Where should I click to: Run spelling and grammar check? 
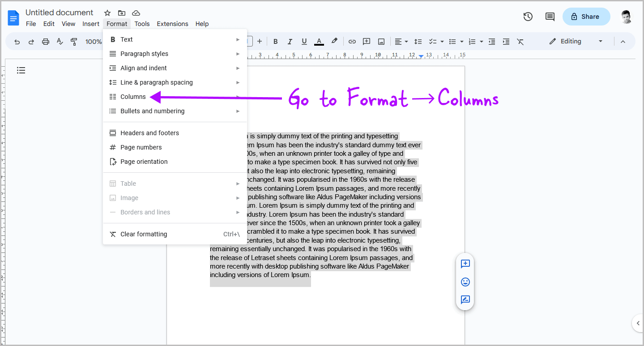(x=60, y=41)
